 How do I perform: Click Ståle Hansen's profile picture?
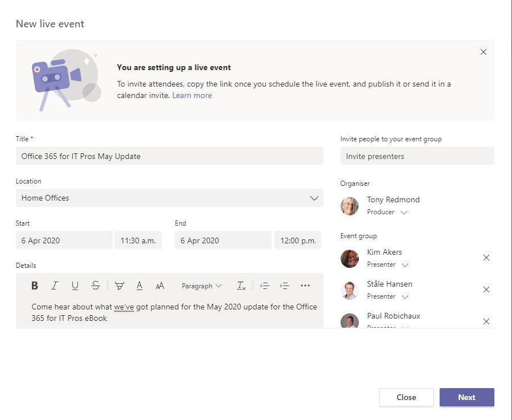(x=349, y=290)
